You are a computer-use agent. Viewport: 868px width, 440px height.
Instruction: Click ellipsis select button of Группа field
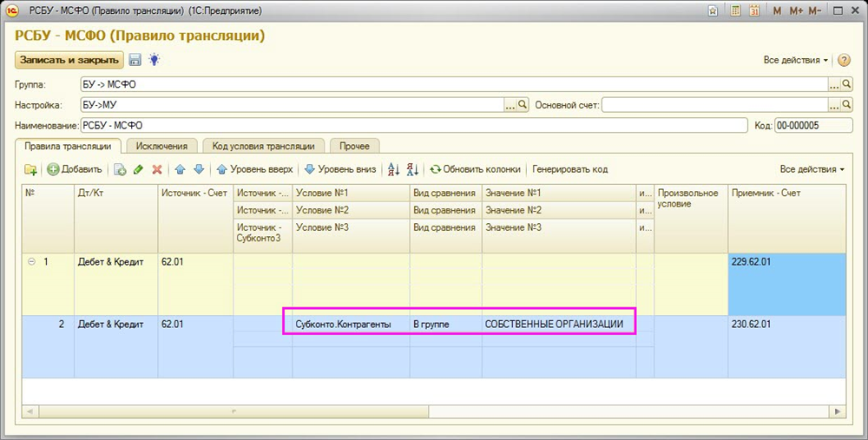pyautogui.click(x=834, y=85)
